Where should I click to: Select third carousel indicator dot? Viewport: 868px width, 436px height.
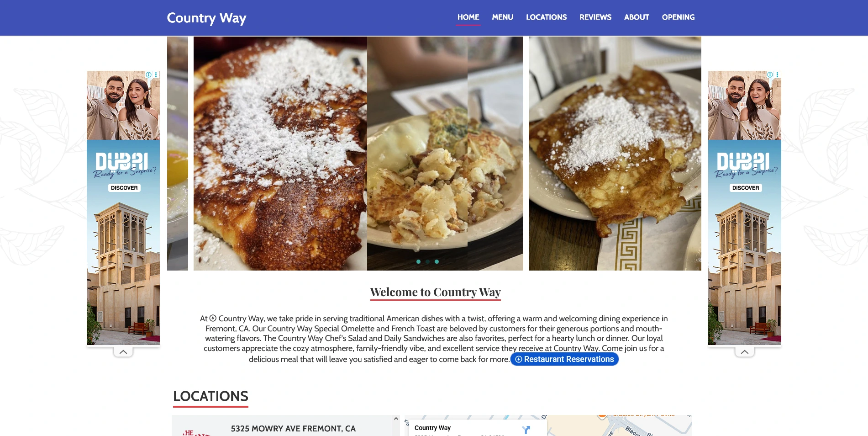click(437, 261)
